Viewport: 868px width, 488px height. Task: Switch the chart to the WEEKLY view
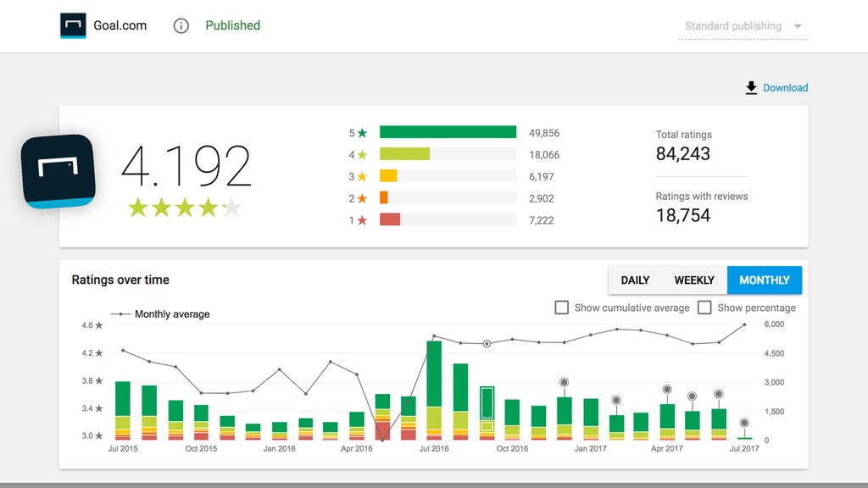(x=694, y=280)
